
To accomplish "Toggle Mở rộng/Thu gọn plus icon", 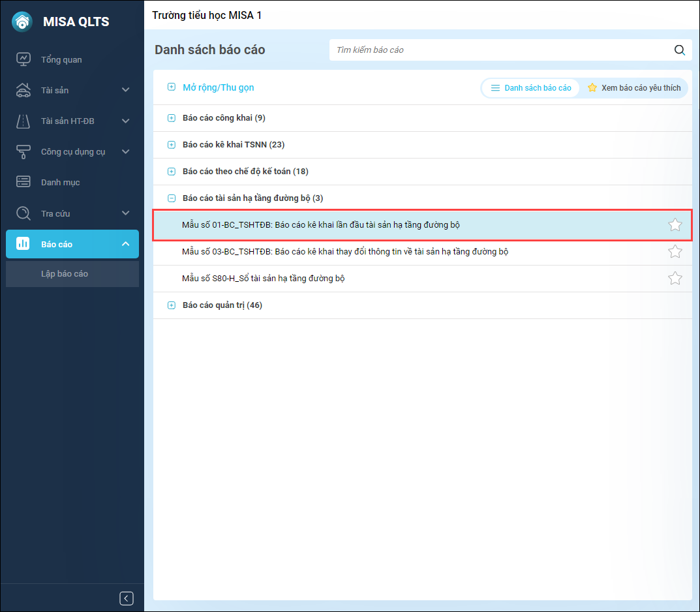I will [x=172, y=87].
